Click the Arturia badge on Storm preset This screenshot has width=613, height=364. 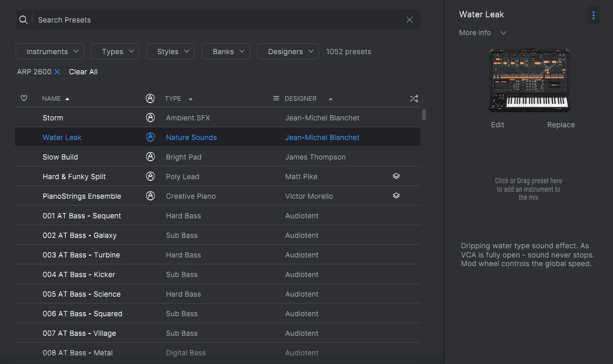(x=150, y=117)
